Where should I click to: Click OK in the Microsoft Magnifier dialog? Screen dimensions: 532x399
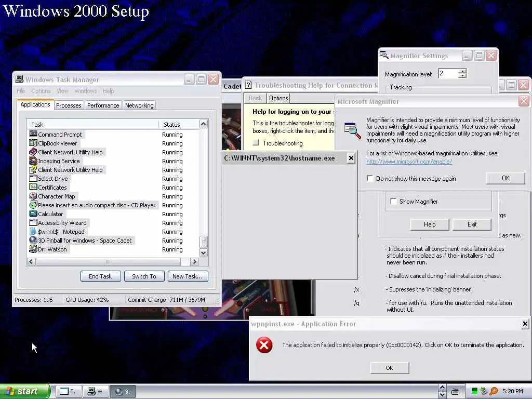[x=506, y=178]
